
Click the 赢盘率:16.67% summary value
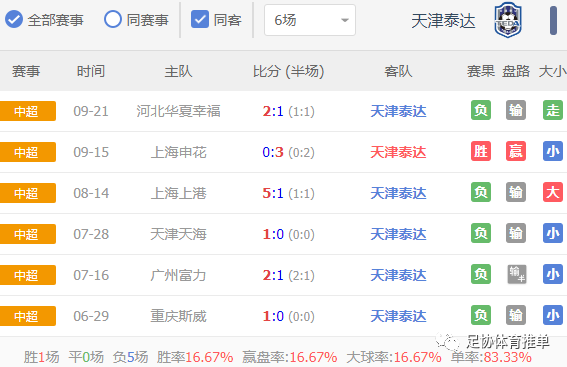[289, 357]
